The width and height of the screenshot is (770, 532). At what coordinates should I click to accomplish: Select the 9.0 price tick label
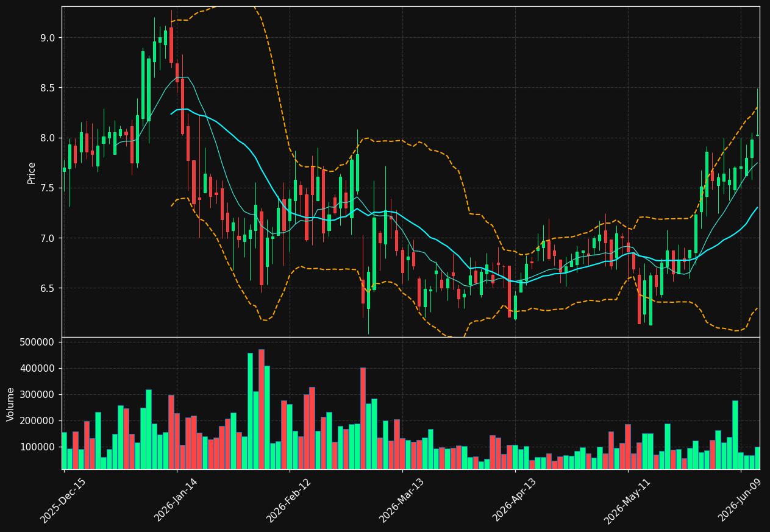(x=48, y=38)
